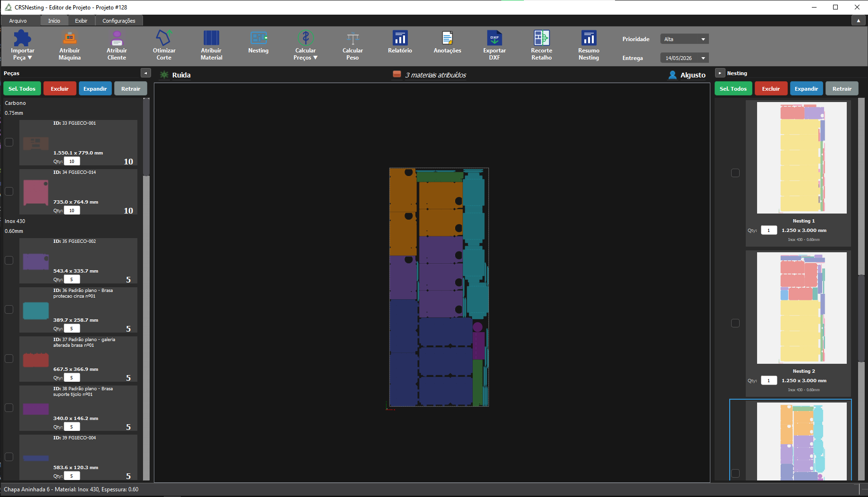Select the checkbox for part ID 37

tap(9, 359)
